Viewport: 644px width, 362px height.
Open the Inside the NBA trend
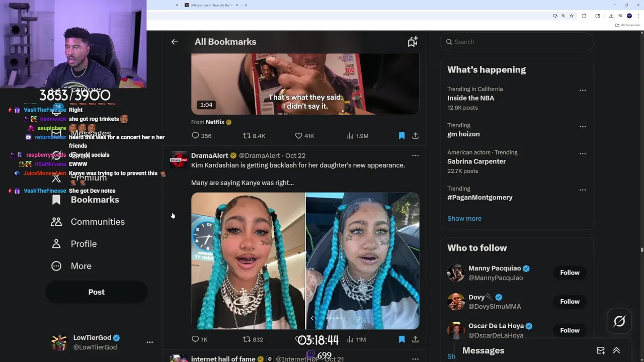tap(471, 98)
